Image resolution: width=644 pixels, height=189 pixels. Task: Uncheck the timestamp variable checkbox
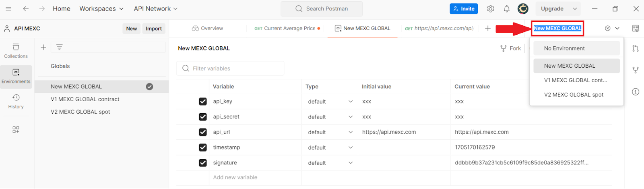pyautogui.click(x=203, y=147)
